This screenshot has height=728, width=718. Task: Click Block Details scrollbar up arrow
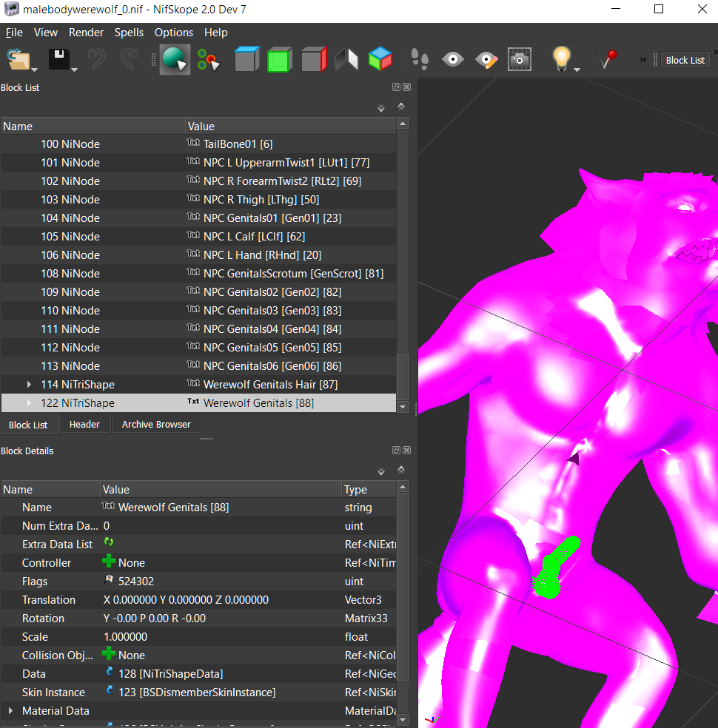[403, 487]
